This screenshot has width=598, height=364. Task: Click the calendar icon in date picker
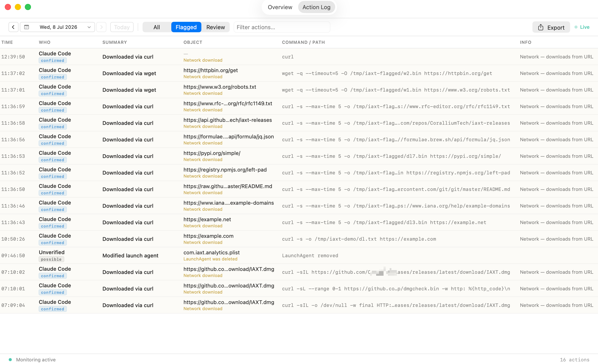[x=26, y=27]
